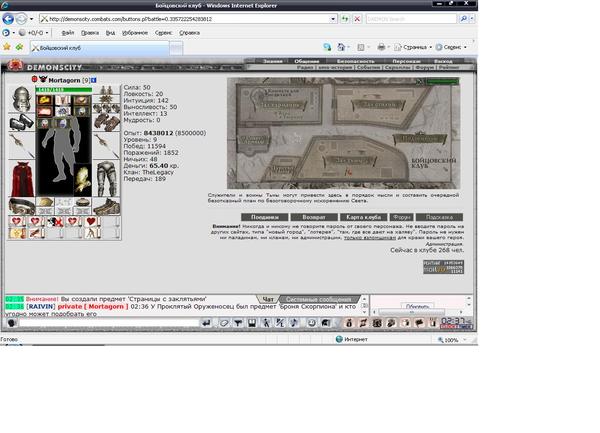Click the equipped gloves item slot
The image size is (600, 433).
[x=106, y=122]
